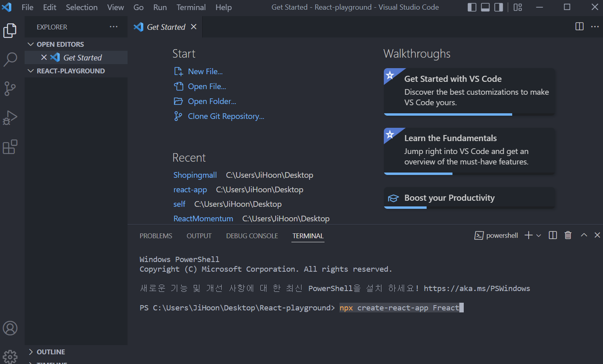Close Get Started in Open Editors list

44,58
